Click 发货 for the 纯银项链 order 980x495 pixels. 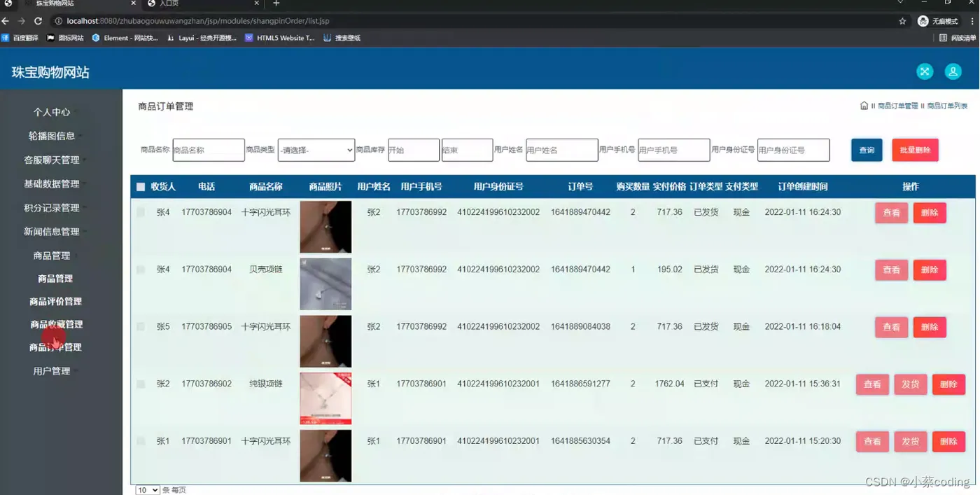[x=910, y=384]
